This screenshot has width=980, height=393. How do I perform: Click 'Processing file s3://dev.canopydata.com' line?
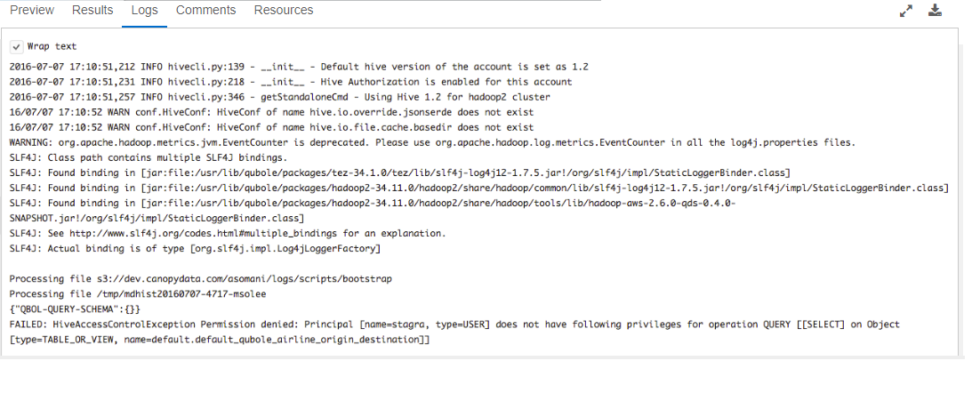click(201, 279)
